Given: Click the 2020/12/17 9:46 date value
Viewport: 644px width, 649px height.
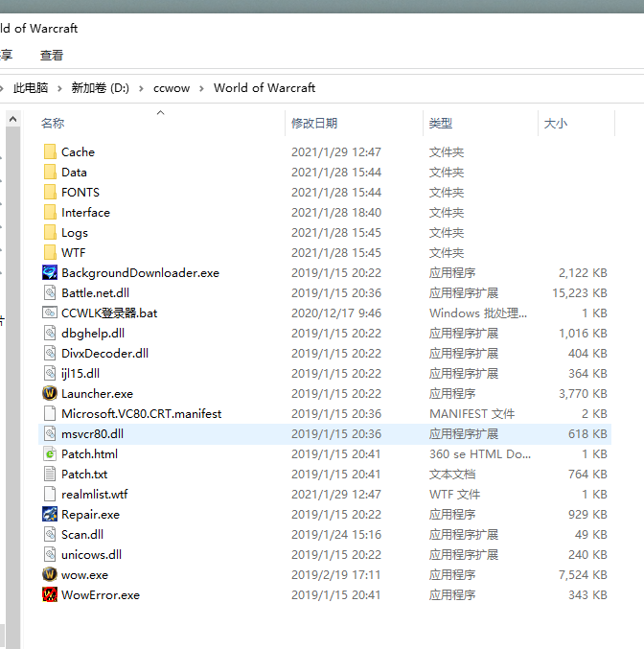Looking at the screenshot, I should pyautogui.click(x=336, y=313).
